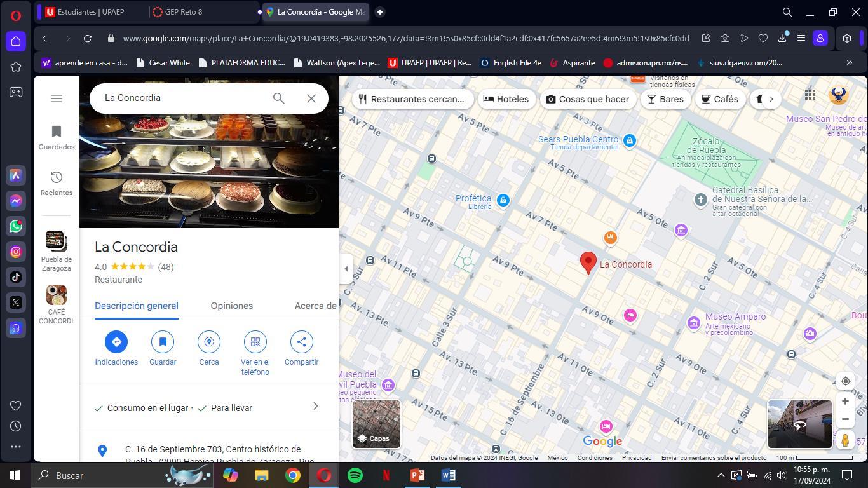Open the Condiciones link on map footer

(595, 458)
